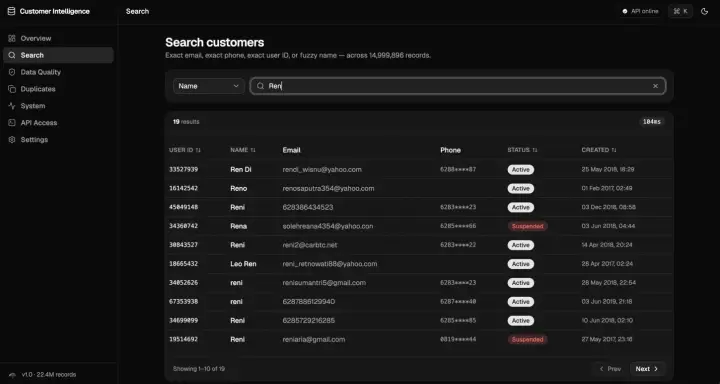Select user ID 33527939
Screen dimensions: 720x384
pyautogui.click(x=183, y=169)
